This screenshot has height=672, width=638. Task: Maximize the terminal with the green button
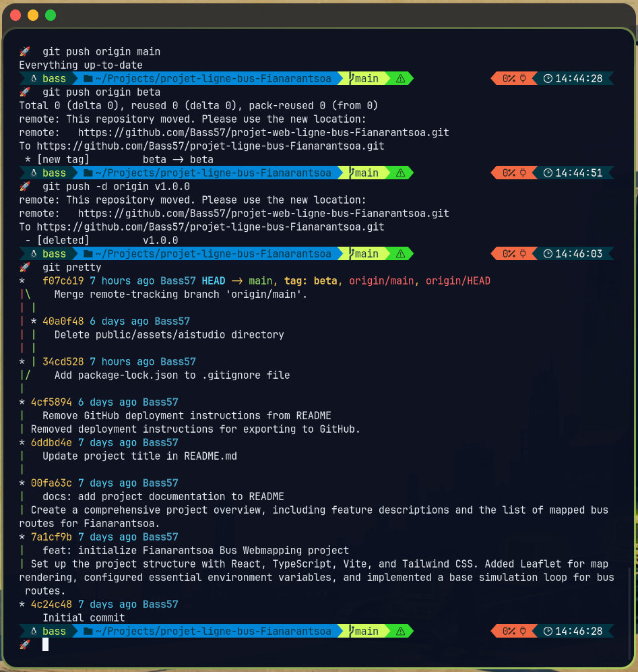pos(51,16)
